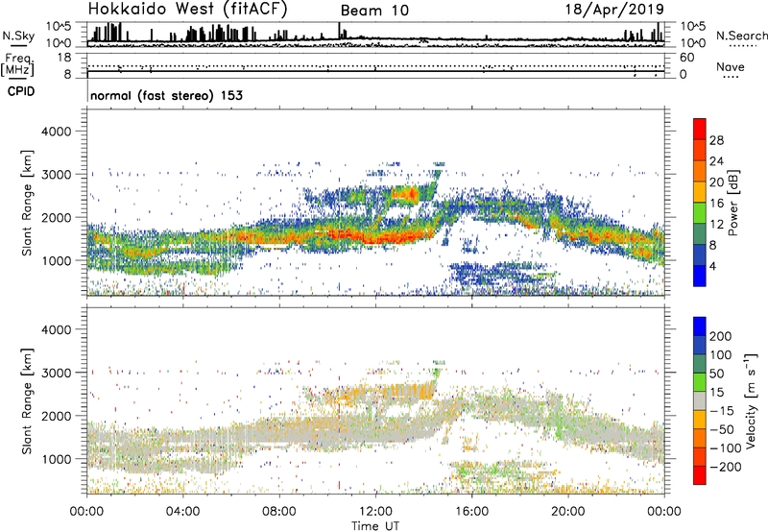
Task: Click the 'Time UT' axis label
Action: (375, 526)
